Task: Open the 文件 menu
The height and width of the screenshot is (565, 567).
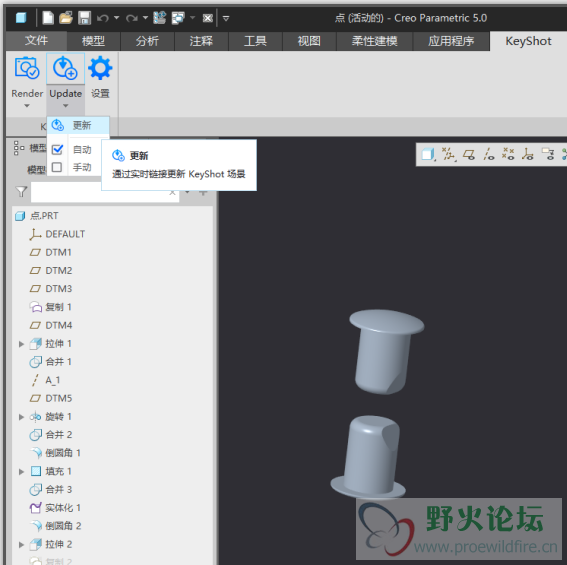Action: (x=36, y=41)
